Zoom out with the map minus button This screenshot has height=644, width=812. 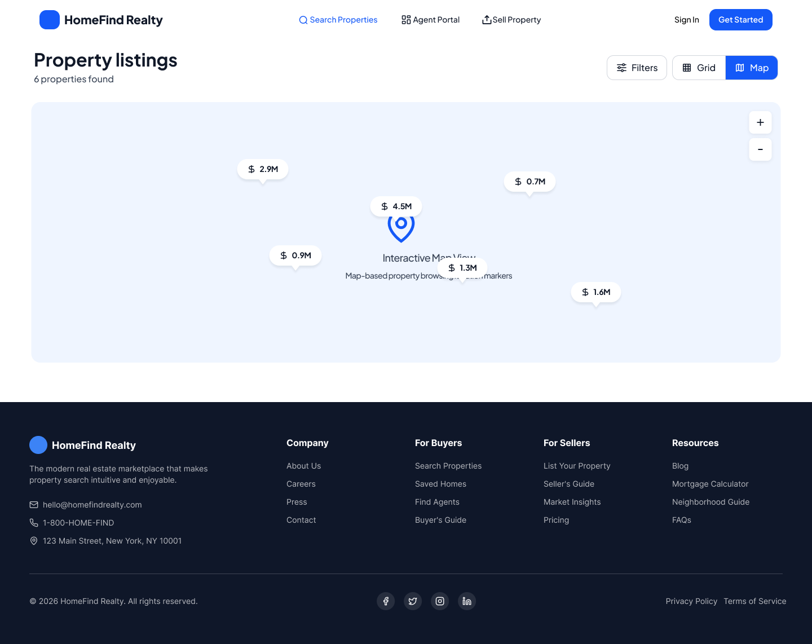click(760, 149)
